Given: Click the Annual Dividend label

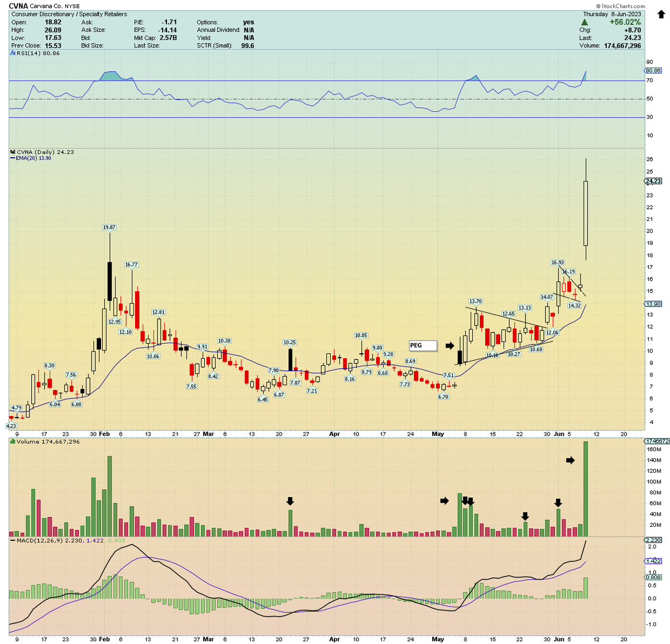Looking at the screenshot, I should (218, 30).
